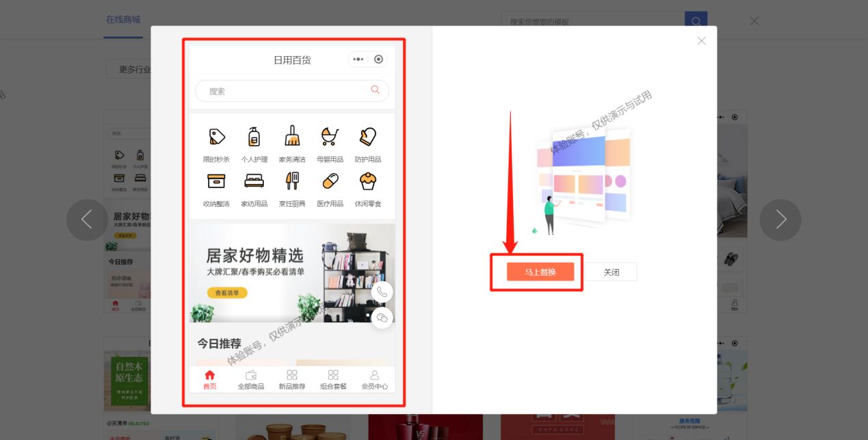The width and height of the screenshot is (868, 440).
Task: Click the mini-program more options ellipsis control
Action: pos(358,60)
